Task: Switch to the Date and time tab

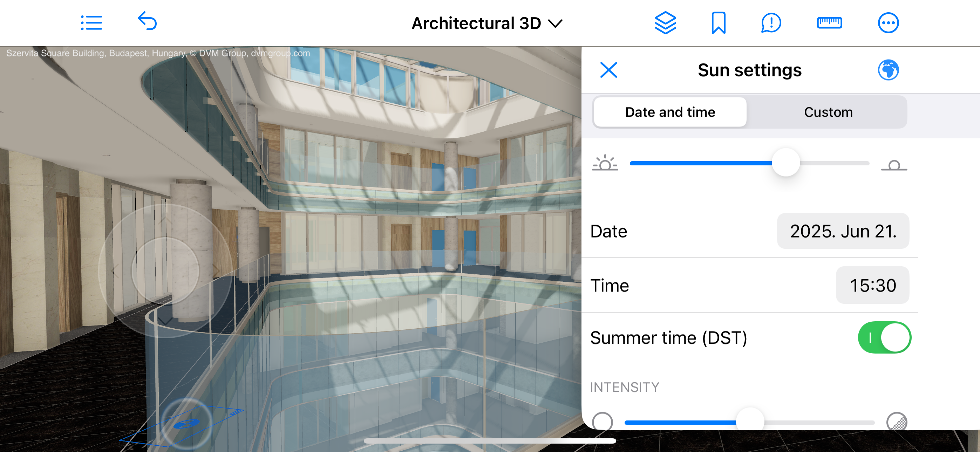Action: click(x=670, y=112)
